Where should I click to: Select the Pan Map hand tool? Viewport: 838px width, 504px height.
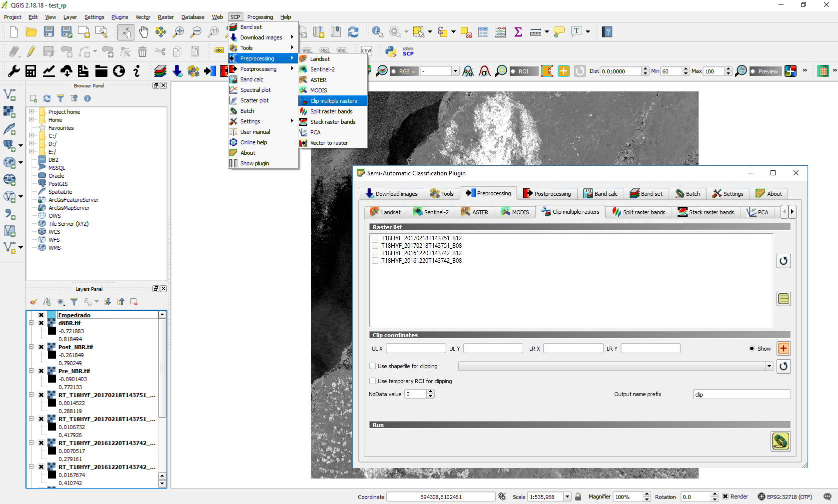point(143,32)
